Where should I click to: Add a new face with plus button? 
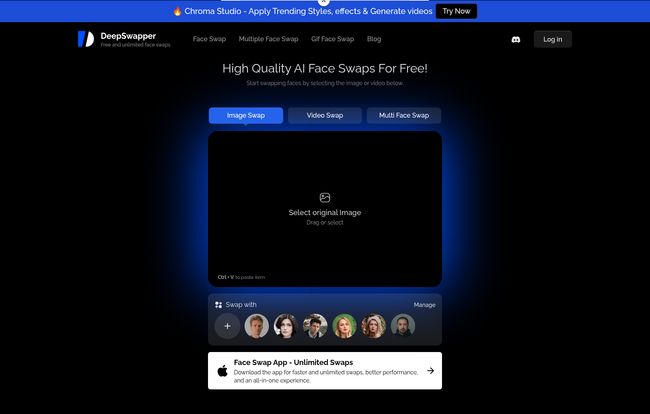pyautogui.click(x=227, y=326)
